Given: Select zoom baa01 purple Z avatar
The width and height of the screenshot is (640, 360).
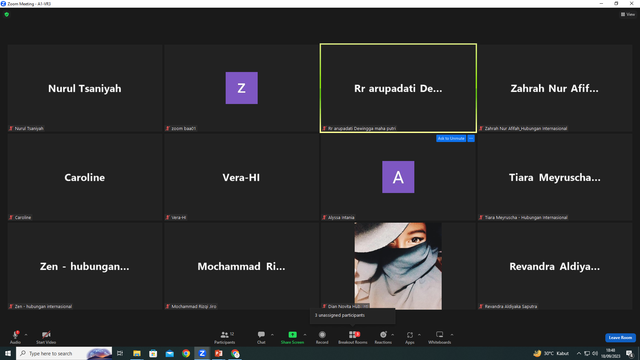Looking at the screenshot, I should (242, 88).
